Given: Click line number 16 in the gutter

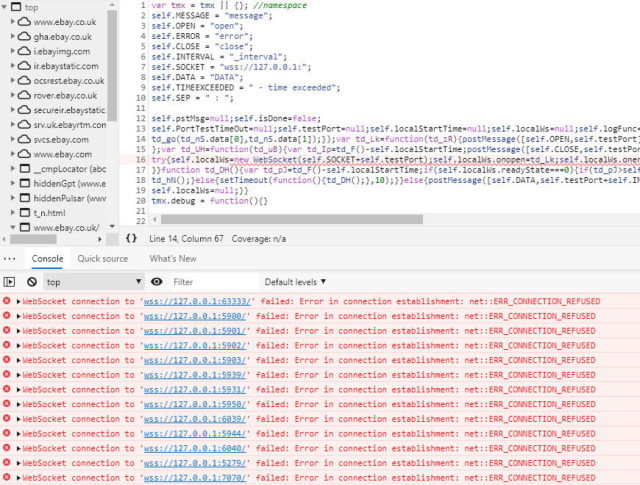Looking at the screenshot, I should pos(140,160).
